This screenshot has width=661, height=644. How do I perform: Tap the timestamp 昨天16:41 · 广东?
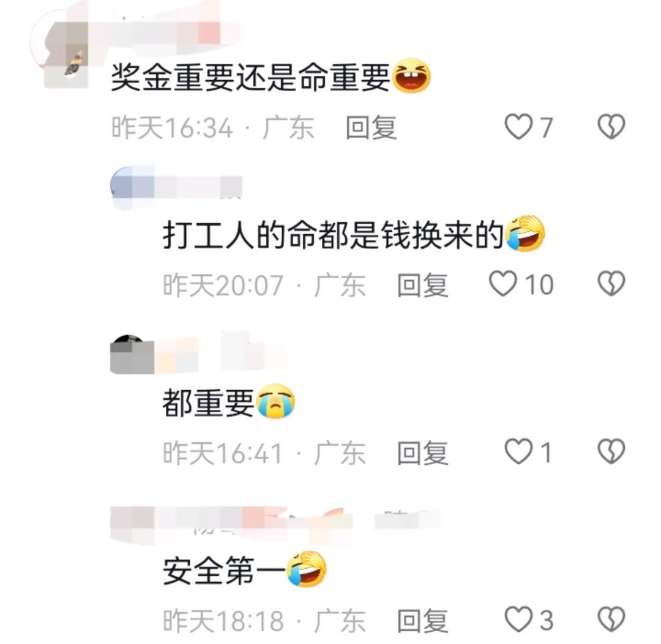264,453
